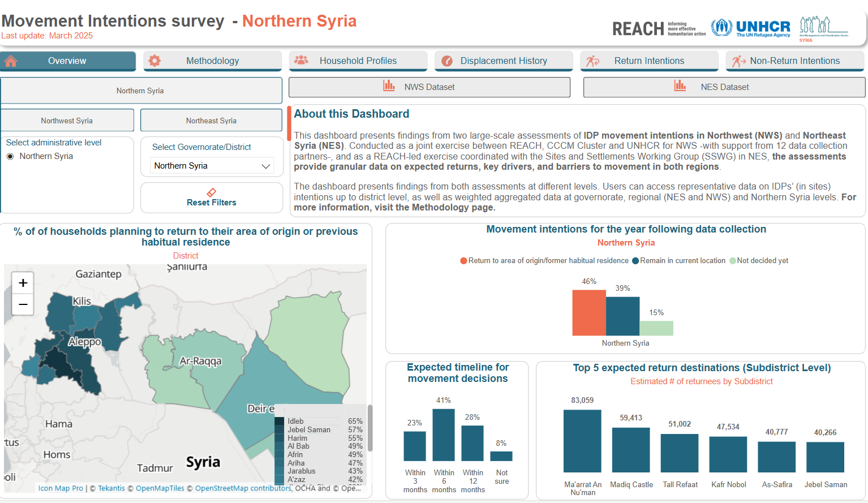Click the running person Return Intentions icon
868x503 pixels.
(592, 61)
